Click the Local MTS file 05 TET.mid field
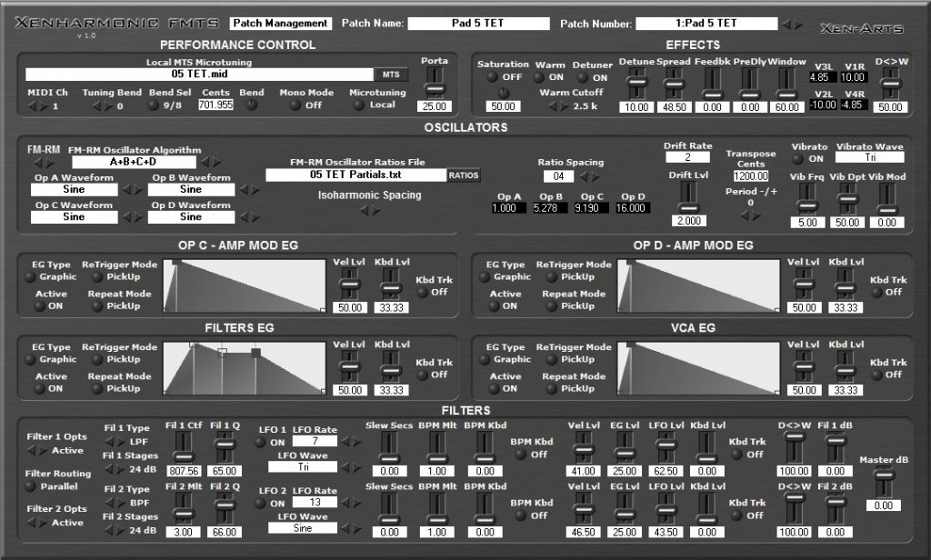 (199, 75)
